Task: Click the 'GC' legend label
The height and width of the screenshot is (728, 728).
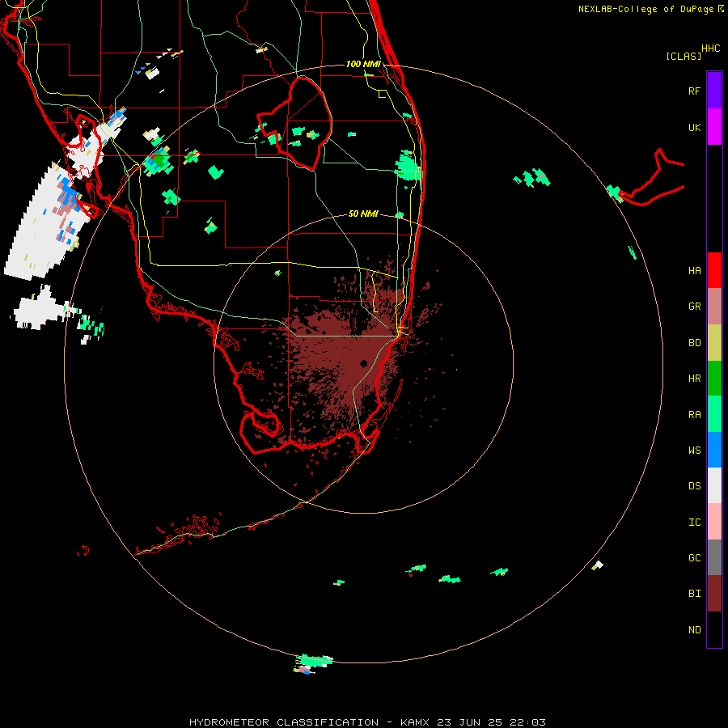Action: 694,558
